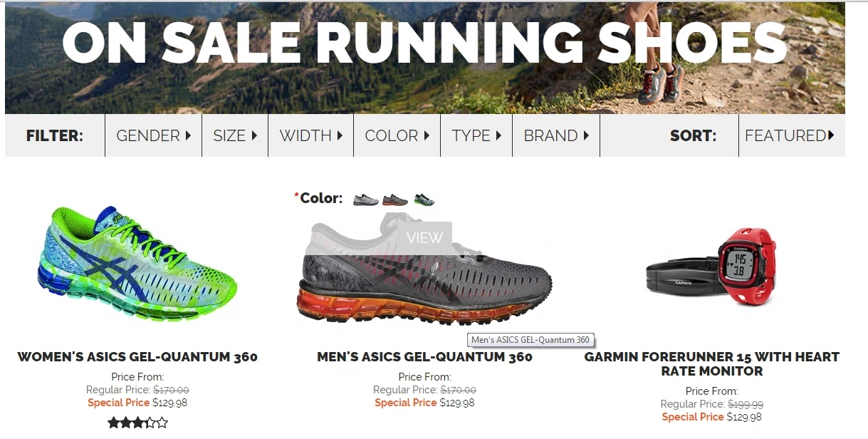Expand the BRAND filter list
The image size is (868, 439).
pos(556,135)
